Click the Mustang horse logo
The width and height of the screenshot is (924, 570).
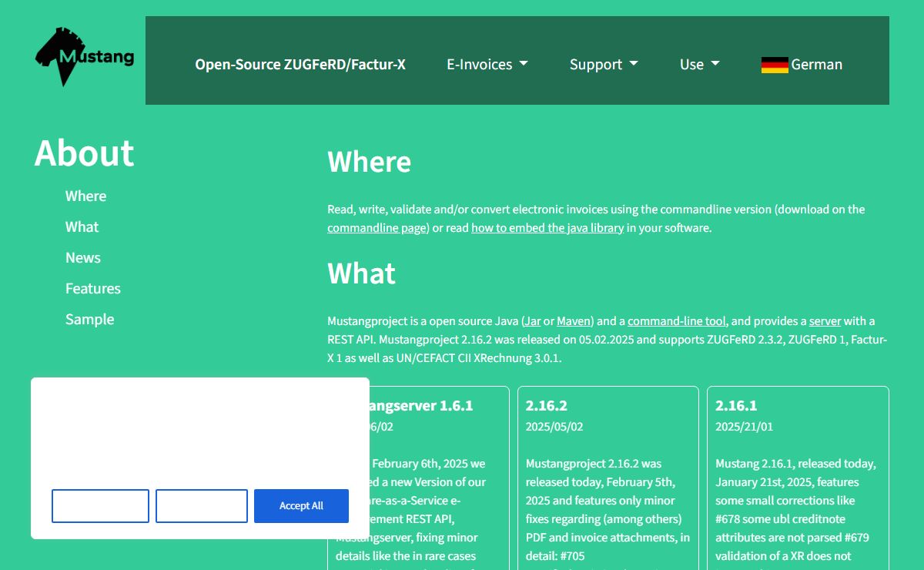point(84,57)
